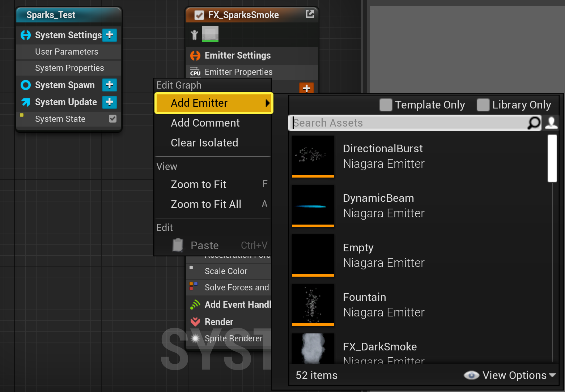Select Emitter Settings header row
565x392 pixels.
[x=252, y=55]
